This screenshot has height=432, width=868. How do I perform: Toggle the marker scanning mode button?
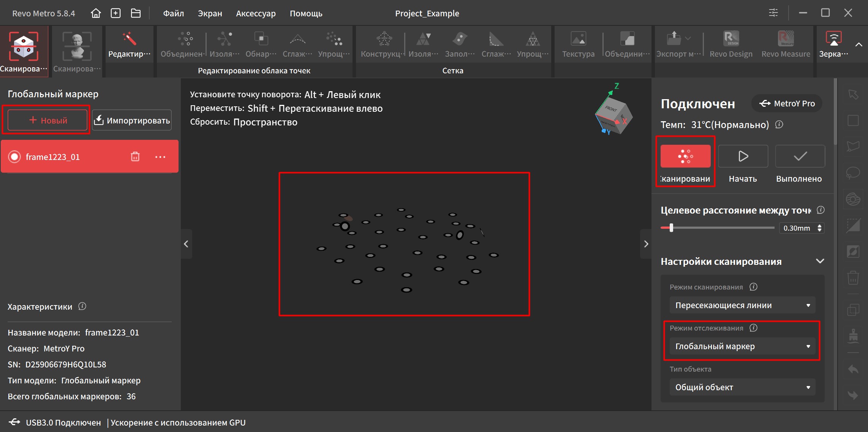point(685,156)
